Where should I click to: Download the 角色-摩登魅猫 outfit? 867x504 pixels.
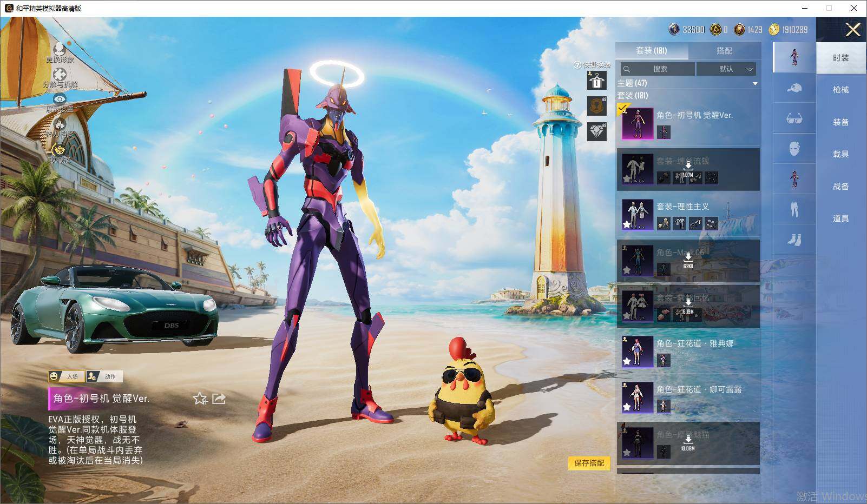point(688,440)
